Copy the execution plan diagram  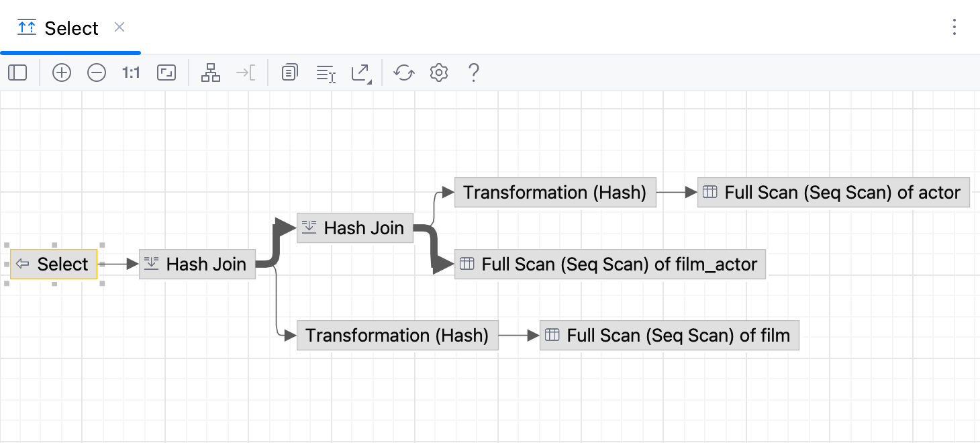(289, 72)
